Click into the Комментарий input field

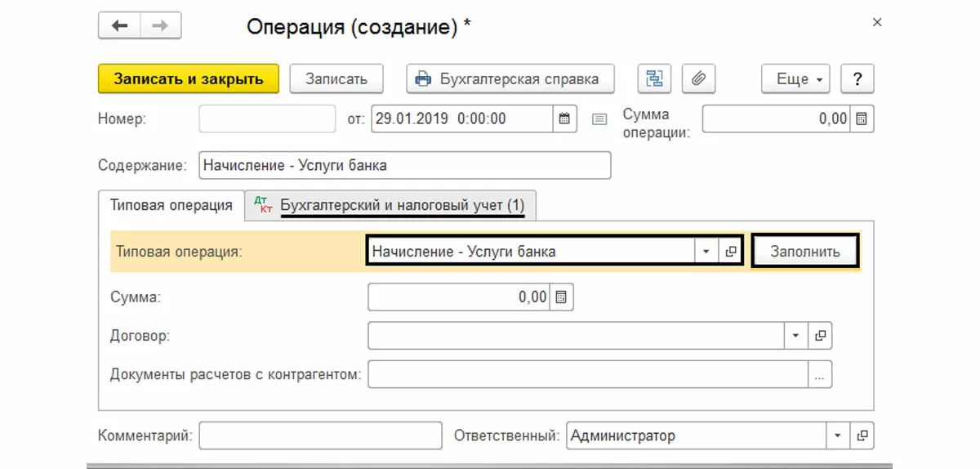[x=319, y=435]
